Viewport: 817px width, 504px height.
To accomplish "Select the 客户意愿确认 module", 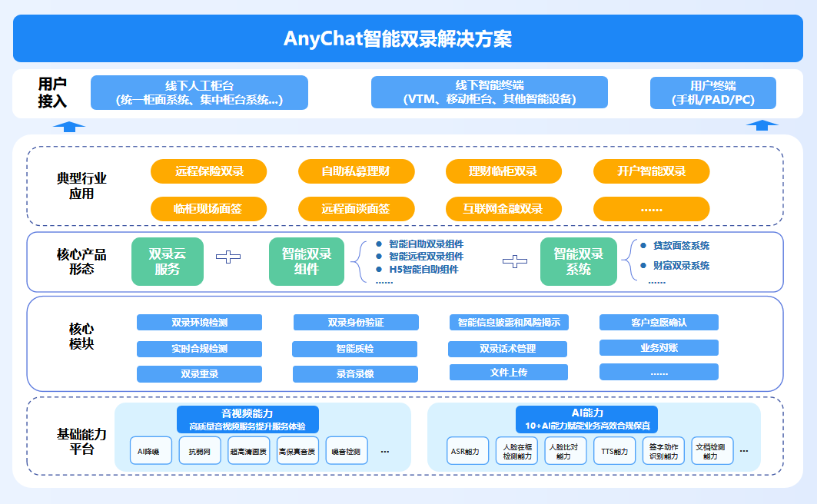I will click(659, 322).
